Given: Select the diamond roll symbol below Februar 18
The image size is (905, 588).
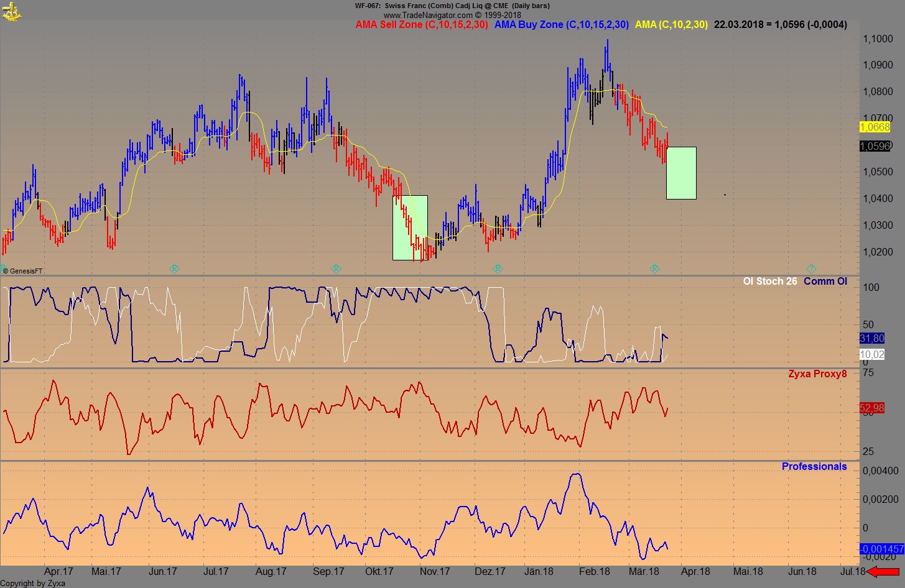Looking at the screenshot, I should click(x=654, y=269).
